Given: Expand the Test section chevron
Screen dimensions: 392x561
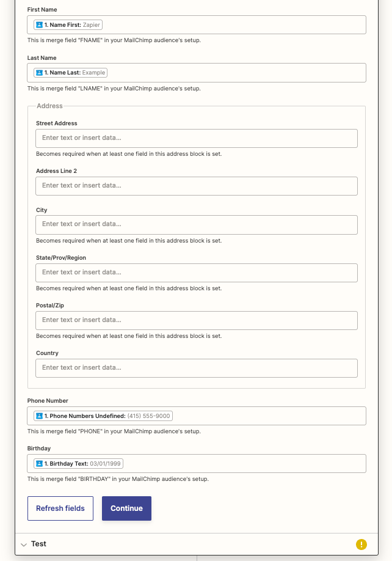Looking at the screenshot, I should [x=24, y=544].
